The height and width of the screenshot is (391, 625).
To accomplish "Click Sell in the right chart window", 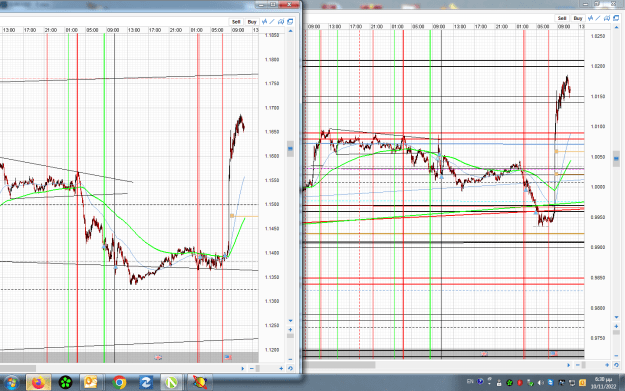I will [562, 18].
